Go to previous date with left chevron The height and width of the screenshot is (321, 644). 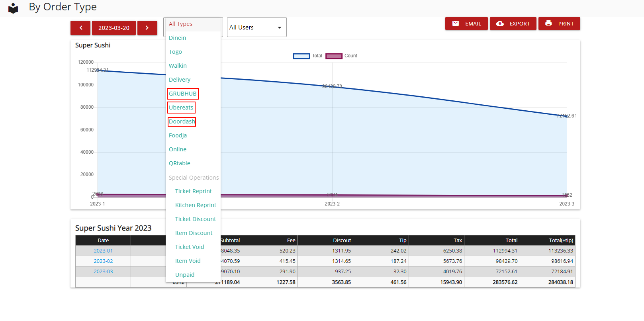81,28
